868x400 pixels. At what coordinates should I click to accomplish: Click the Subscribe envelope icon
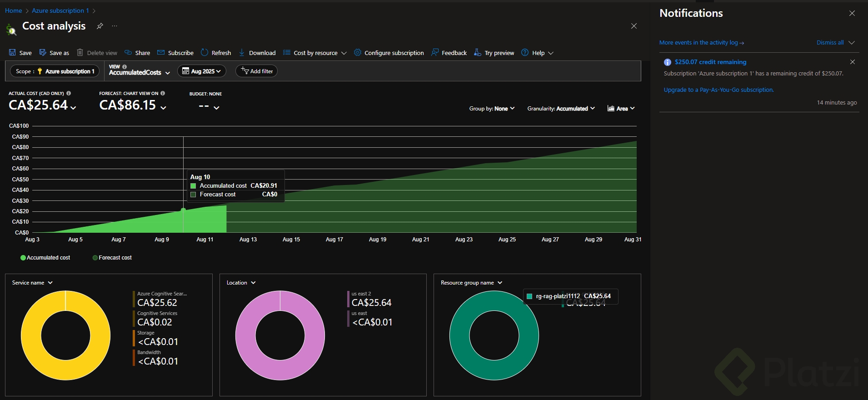point(161,53)
